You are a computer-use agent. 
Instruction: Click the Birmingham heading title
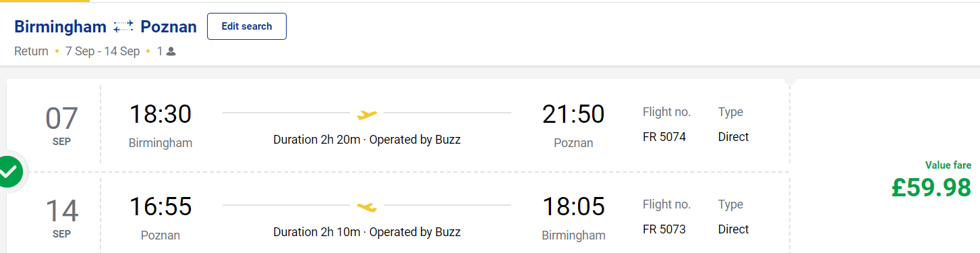pos(61,27)
